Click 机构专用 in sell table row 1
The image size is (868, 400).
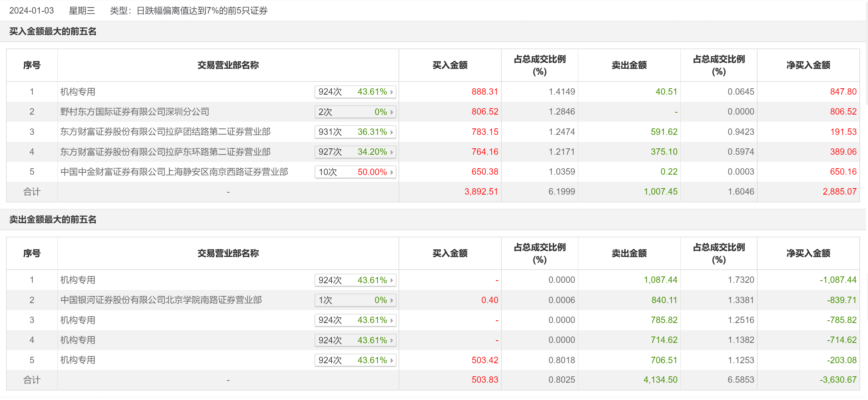78,280
